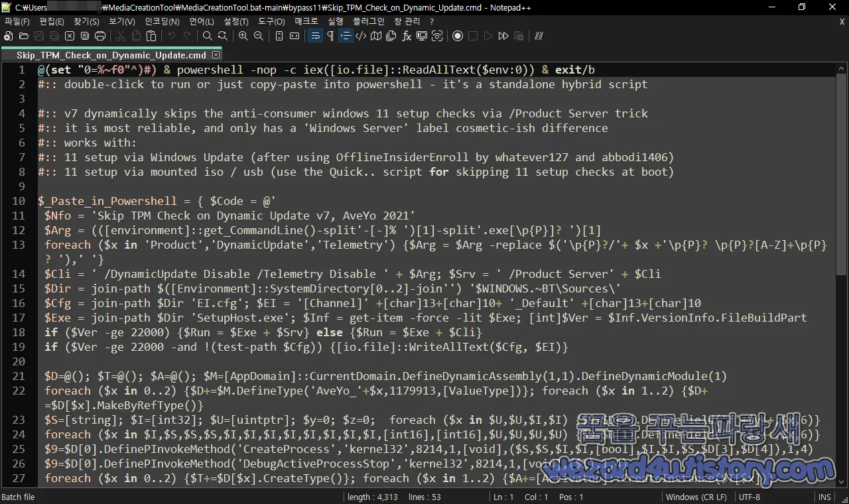Start macro recording with the record icon
849x504 pixels.
[x=458, y=36]
